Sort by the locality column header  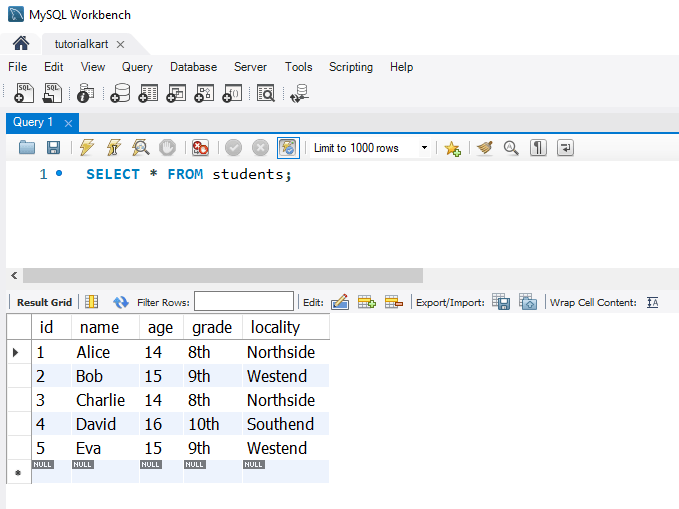click(x=286, y=327)
